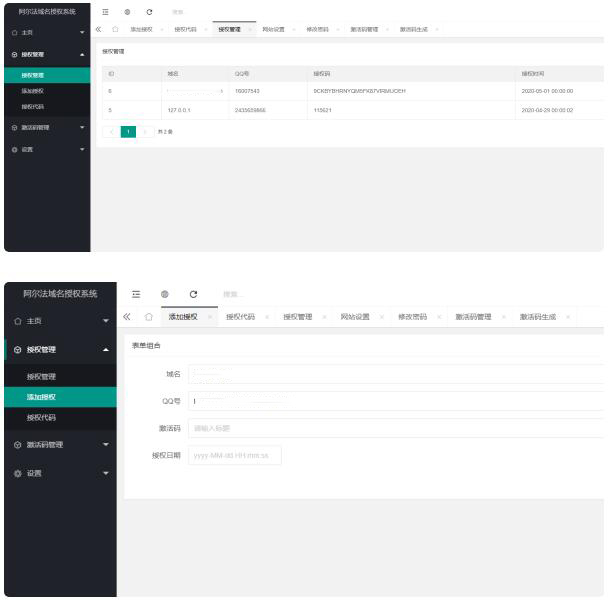
Task: Click the sidebar collapse icon in the lower 添加授权 window
Action: click(x=136, y=293)
